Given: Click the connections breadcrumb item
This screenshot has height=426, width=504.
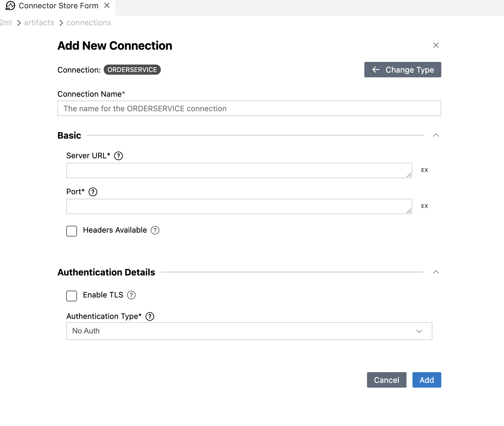Looking at the screenshot, I should tap(89, 23).
